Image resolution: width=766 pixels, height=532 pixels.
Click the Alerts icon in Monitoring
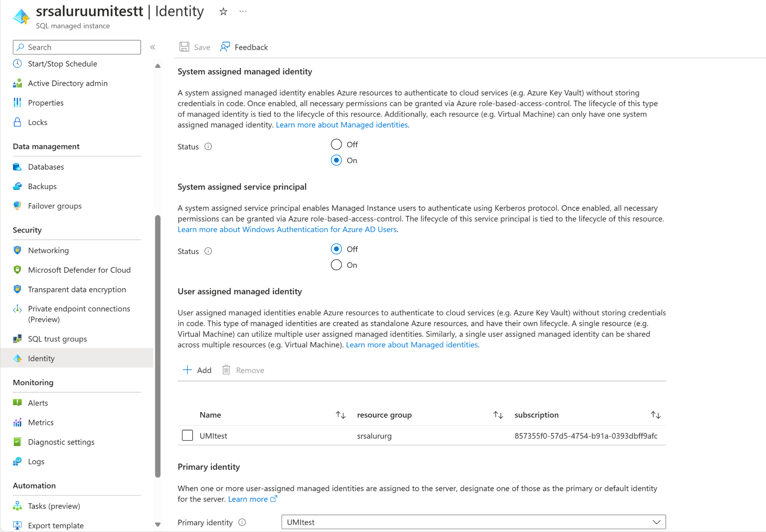pos(17,403)
